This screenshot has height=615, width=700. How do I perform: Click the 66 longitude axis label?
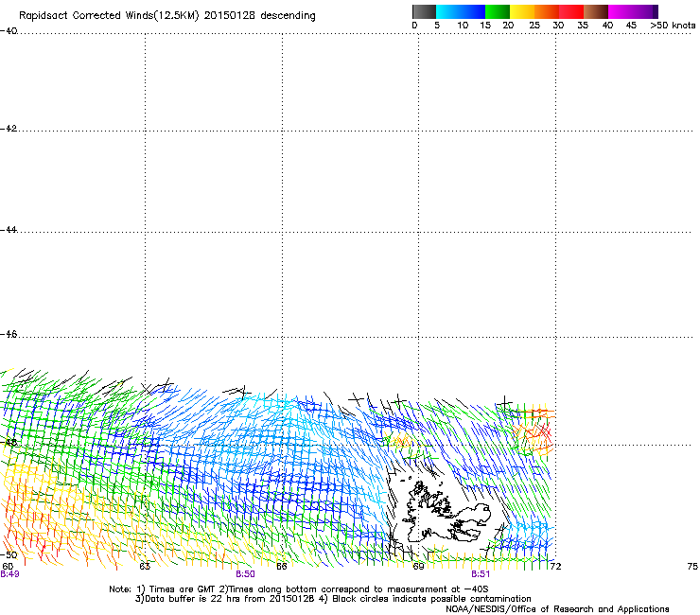point(282,567)
